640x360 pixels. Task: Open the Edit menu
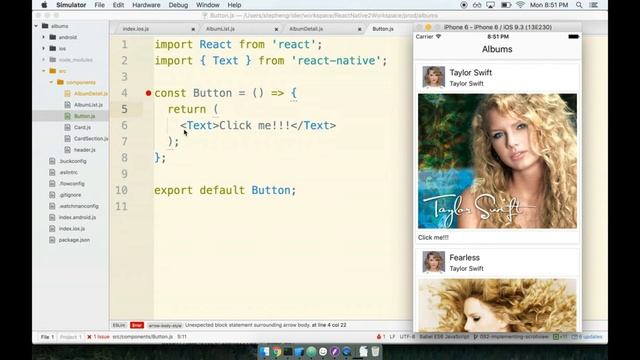point(118,5)
